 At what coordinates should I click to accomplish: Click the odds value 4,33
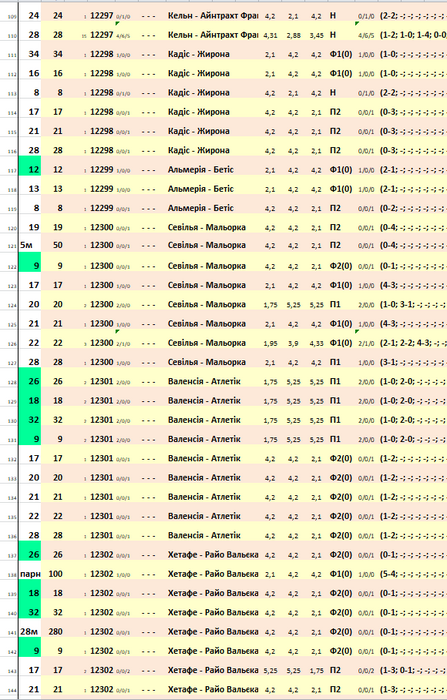click(x=317, y=343)
